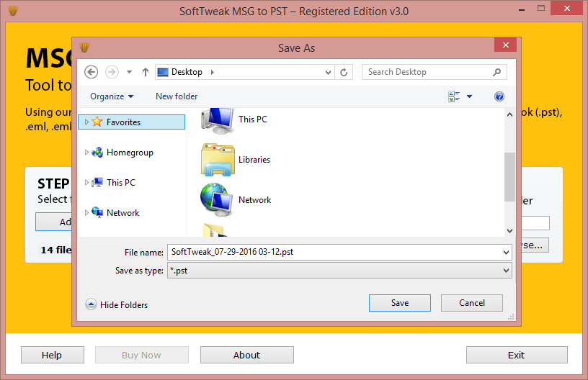Expand the Network tree node
Image resolution: width=588 pixels, height=380 pixels.
click(86, 213)
